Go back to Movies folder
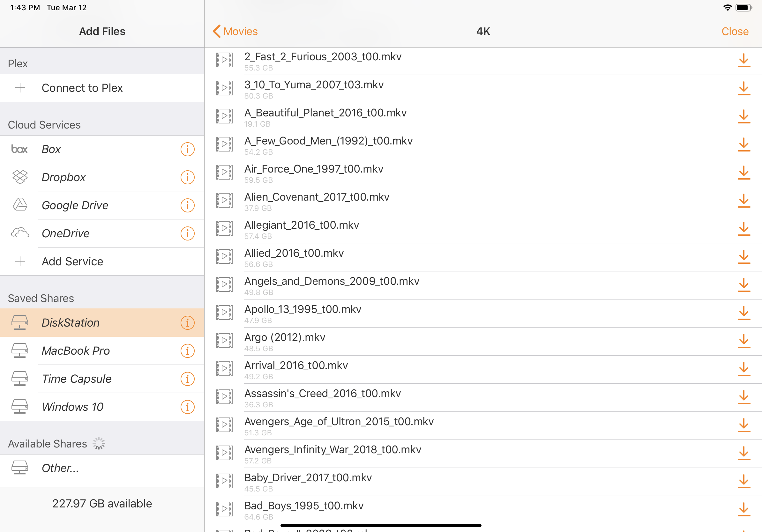762x532 pixels. click(x=235, y=32)
